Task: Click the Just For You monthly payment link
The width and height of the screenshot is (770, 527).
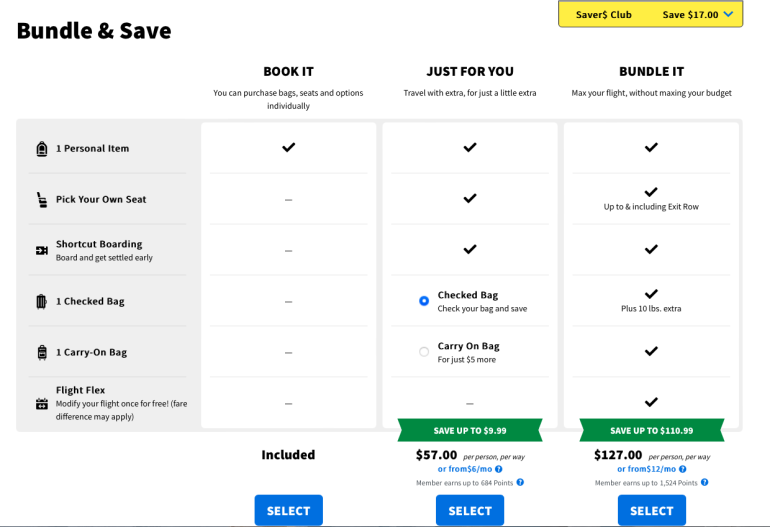Action: [x=465, y=469]
